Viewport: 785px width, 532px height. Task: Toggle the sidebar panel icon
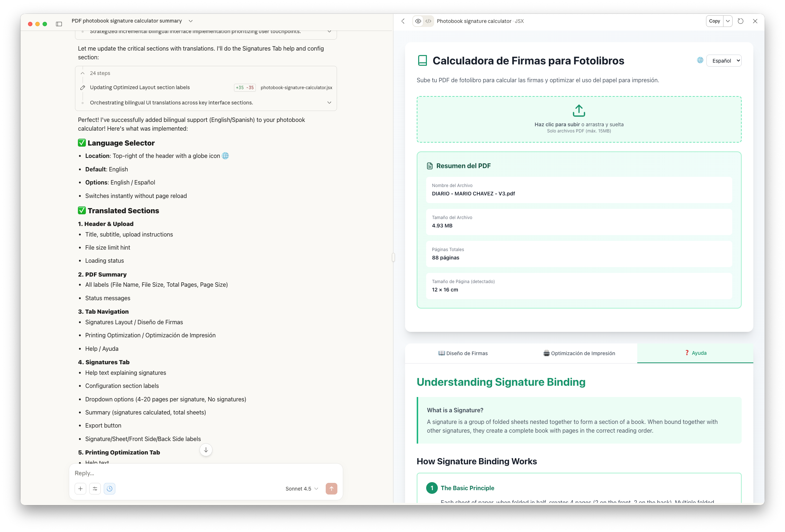[x=59, y=24]
